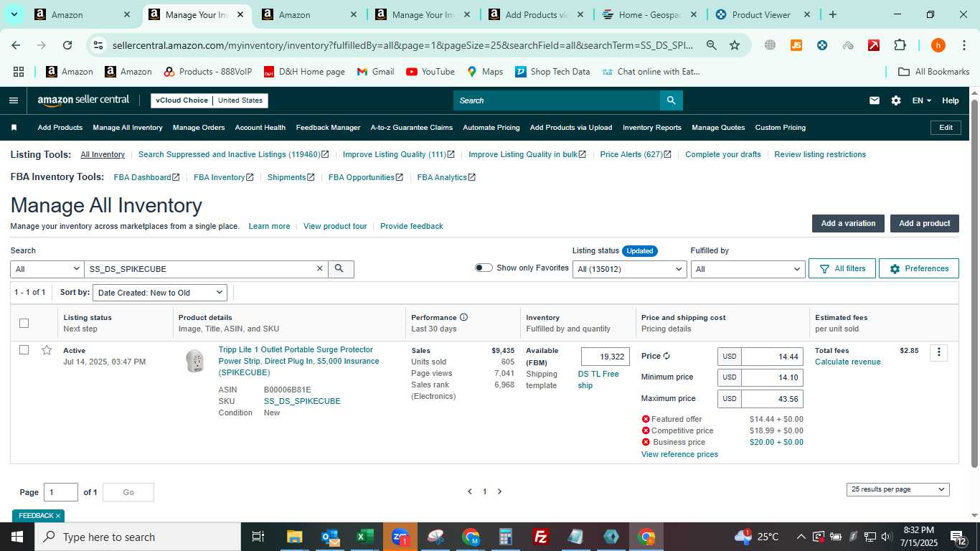The width and height of the screenshot is (980, 551).
Task: Click the Performance info icon
Action: coord(463,317)
